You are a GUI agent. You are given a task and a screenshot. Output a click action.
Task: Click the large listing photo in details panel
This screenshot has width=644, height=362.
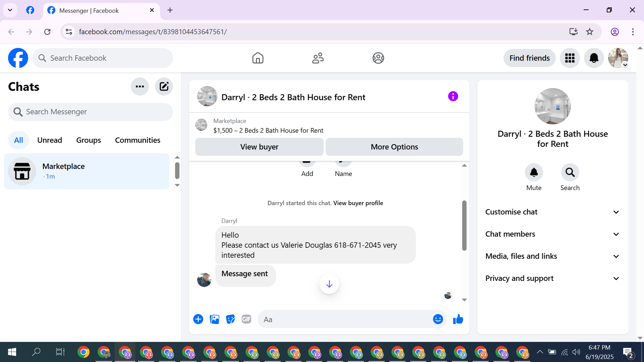point(553,106)
